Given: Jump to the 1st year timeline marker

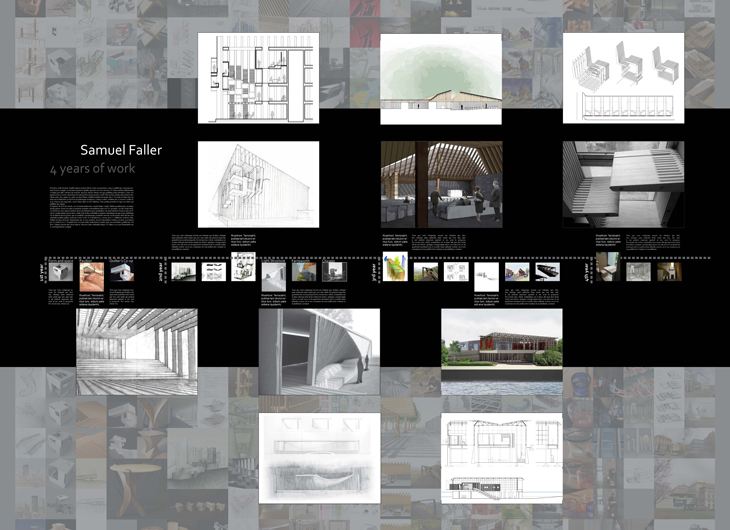Looking at the screenshot, I should [x=42, y=271].
